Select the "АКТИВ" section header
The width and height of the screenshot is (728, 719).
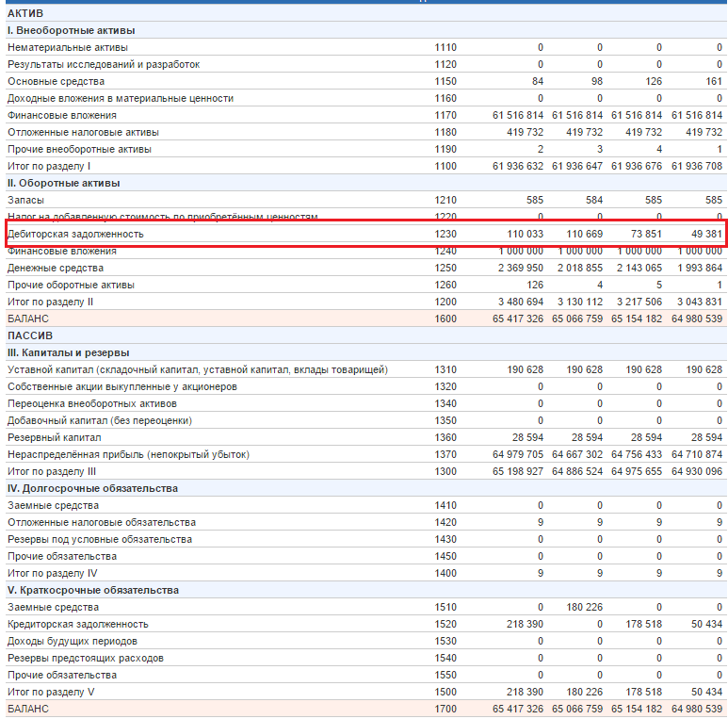[25, 13]
